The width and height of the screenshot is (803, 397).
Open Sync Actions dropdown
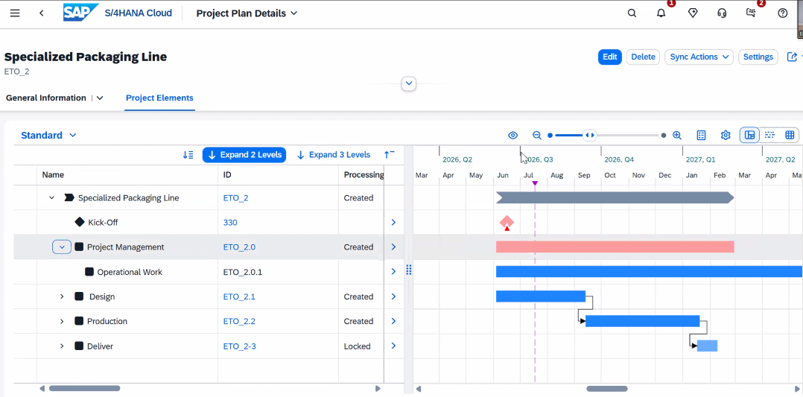pos(699,57)
